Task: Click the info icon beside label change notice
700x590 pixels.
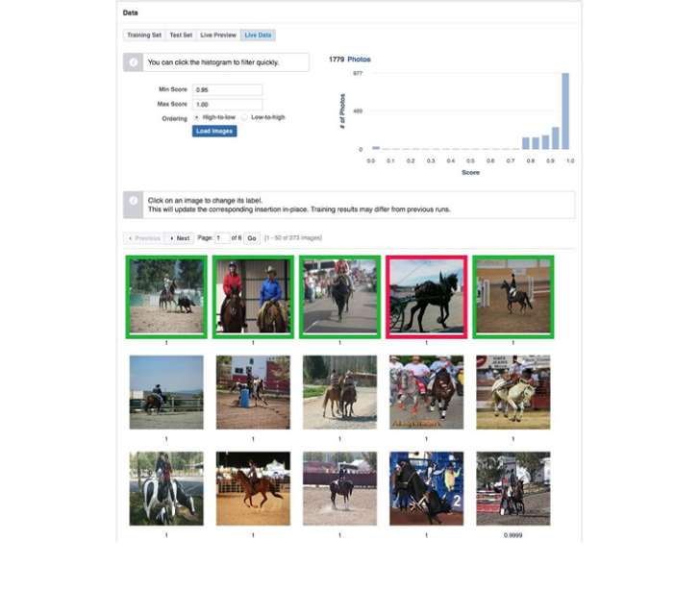Action: pos(135,204)
